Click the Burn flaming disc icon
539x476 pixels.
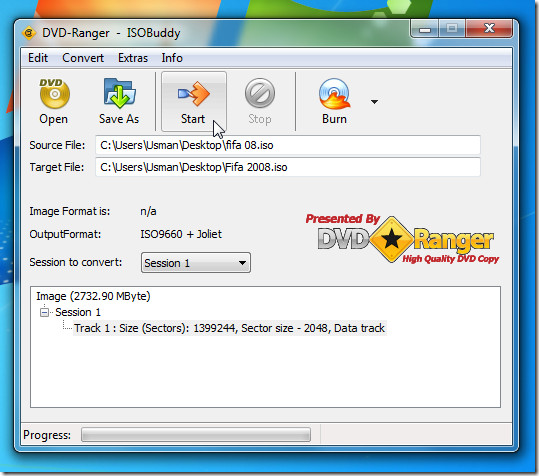coord(334,93)
